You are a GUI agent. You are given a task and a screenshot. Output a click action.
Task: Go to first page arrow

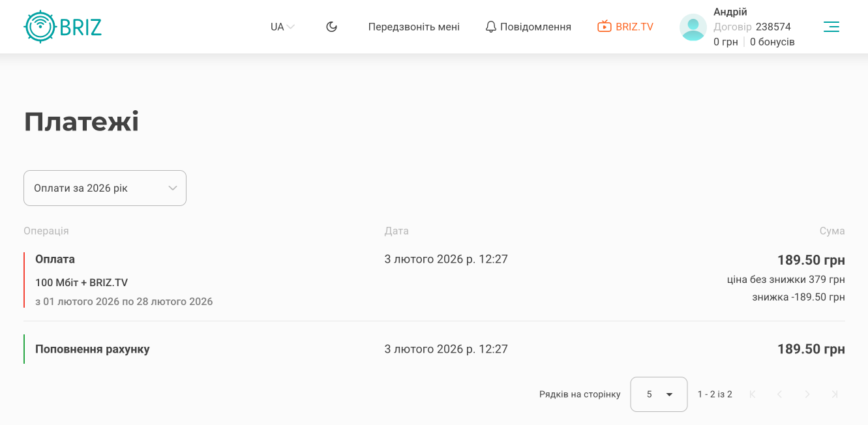[753, 394]
